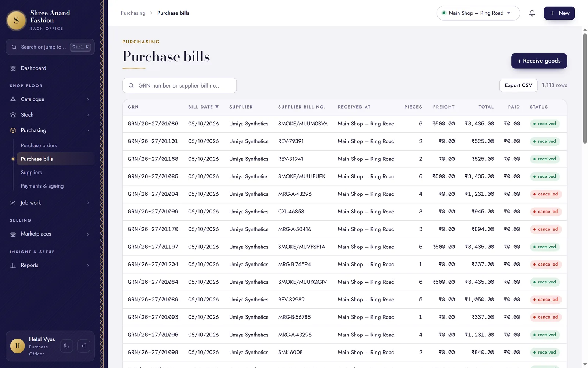588x368 pixels.
Task: Click cancelled status for GRN/26-27/01094
Action: [x=545, y=194]
